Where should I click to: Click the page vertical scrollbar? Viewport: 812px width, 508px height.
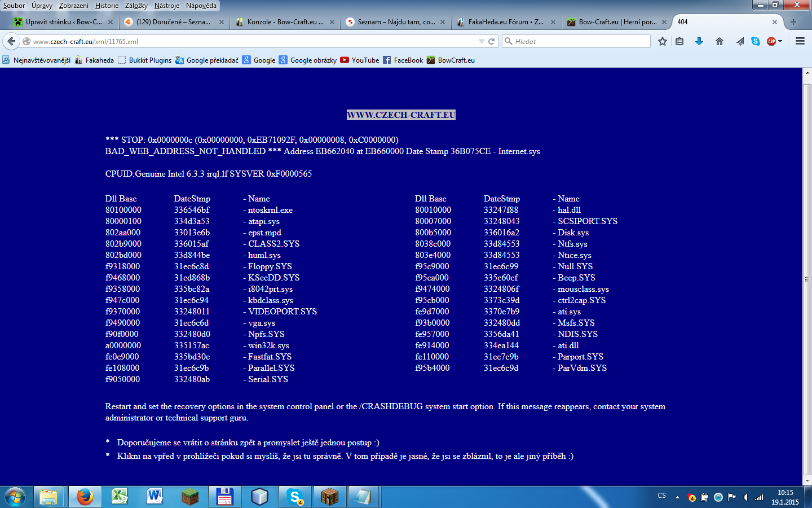click(807, 277)
